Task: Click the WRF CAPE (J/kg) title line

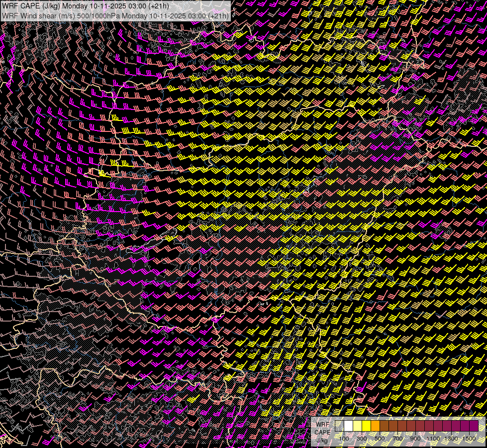Action: [x=85, y=6]
